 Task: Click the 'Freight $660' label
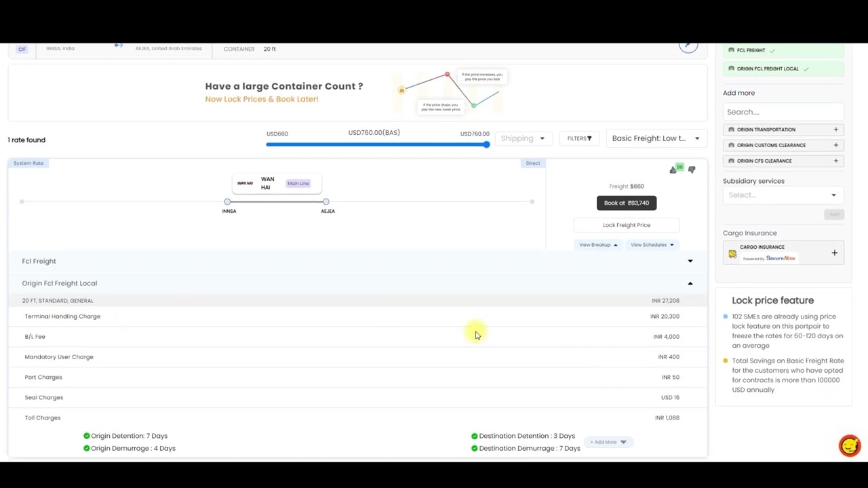coord(627,186)
